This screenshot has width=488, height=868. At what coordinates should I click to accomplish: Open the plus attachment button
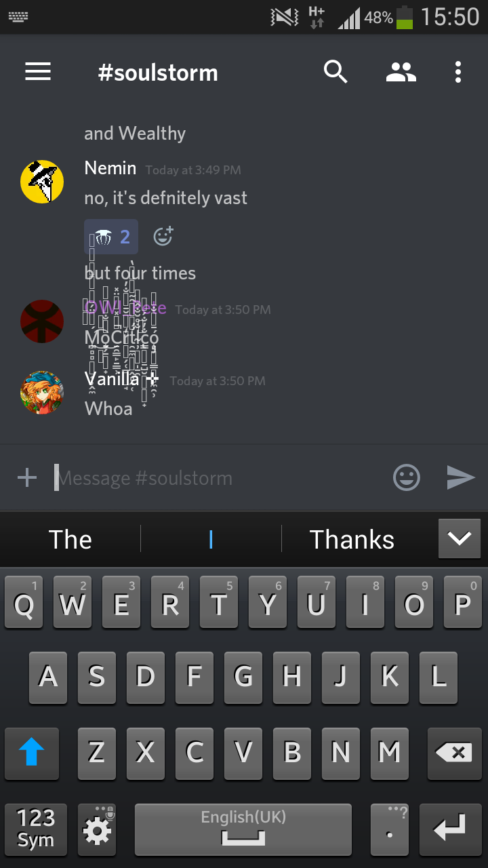[x=27, y=477]
